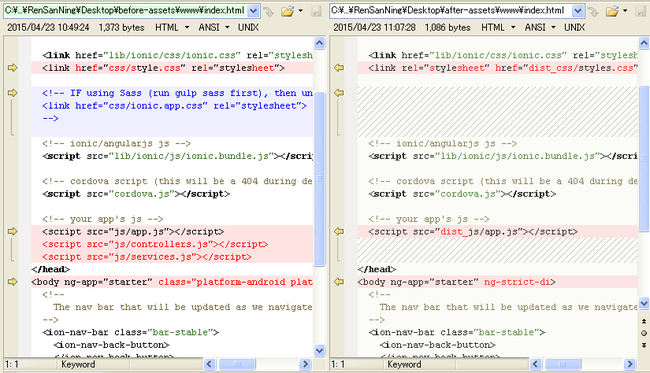The height and width of the screenshot is (373, 650).
Task: Click right pane horizontal scrollbar thumb
Action: pyautogui.click(x=563, y=364)
